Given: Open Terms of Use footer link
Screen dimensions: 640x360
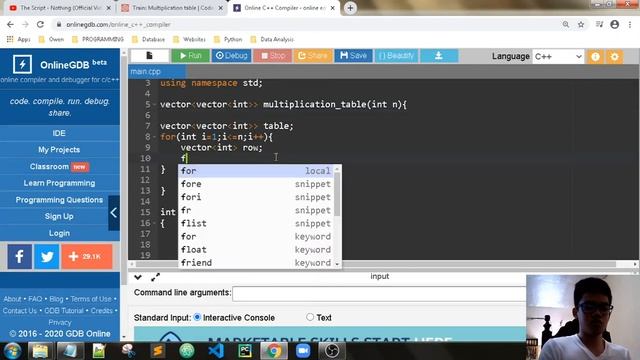Looking at the screenshot, I should (91, 299).
